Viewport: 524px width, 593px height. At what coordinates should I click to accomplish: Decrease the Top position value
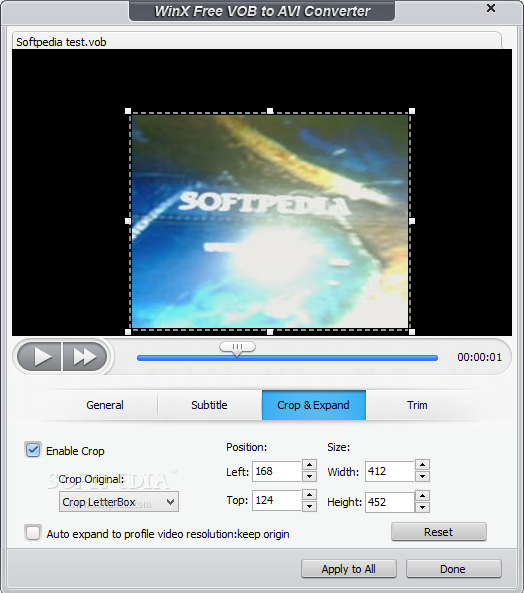pyautogui.click(x=310, y=506)
